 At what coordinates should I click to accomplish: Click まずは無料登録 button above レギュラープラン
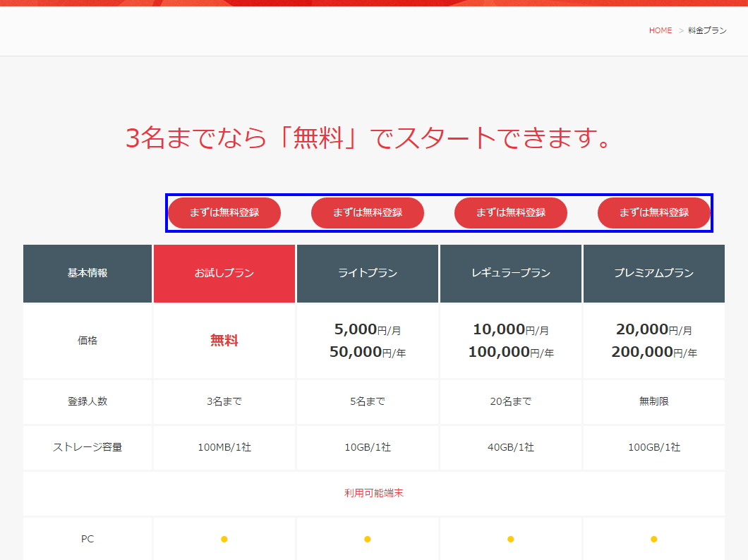pos(510,212)
